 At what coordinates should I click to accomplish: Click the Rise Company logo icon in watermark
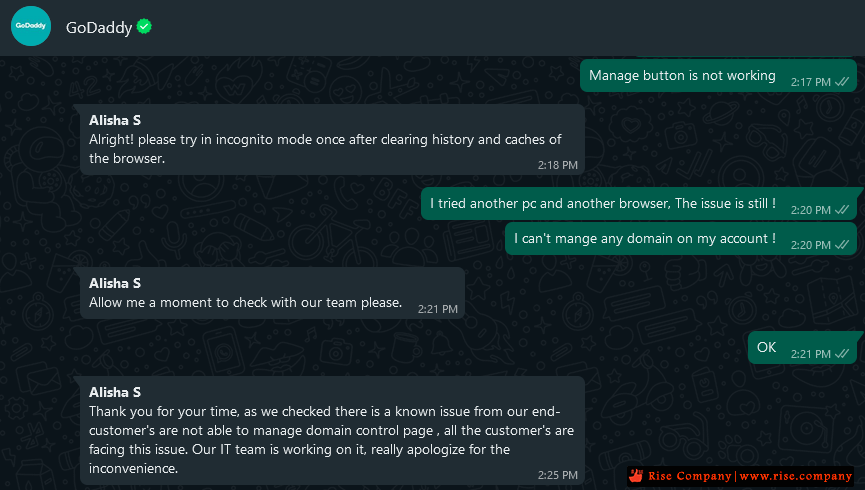tap(636, 476)
